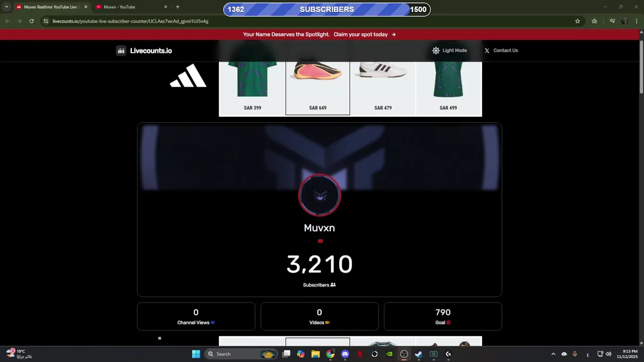The image size is (644, 362).
Task: Close the Muvxn - YouTube tab
Action: click(x=166, y=7)
